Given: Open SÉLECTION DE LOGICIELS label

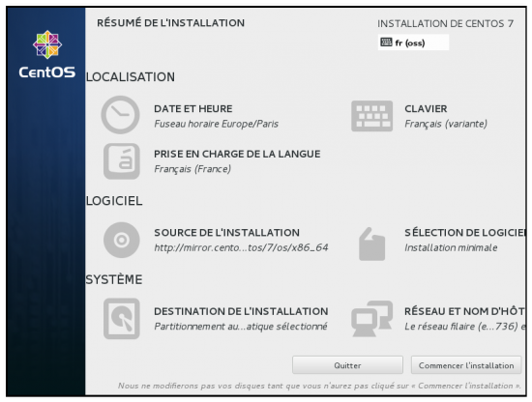Looking at the screenshot, I should coord(465,233).
